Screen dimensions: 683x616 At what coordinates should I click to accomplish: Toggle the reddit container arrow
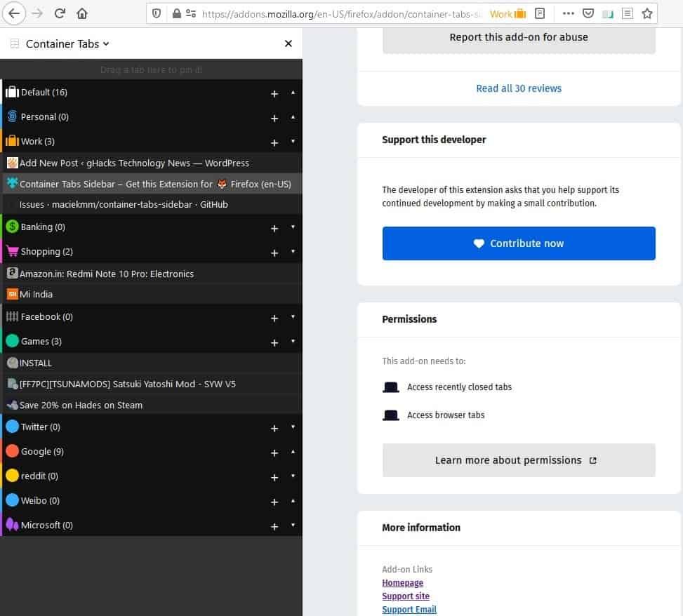293,476
